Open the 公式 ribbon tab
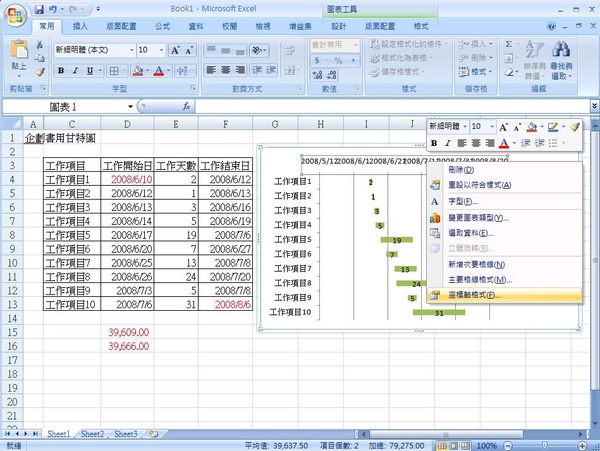600x451 pixels. click(162, 26)
